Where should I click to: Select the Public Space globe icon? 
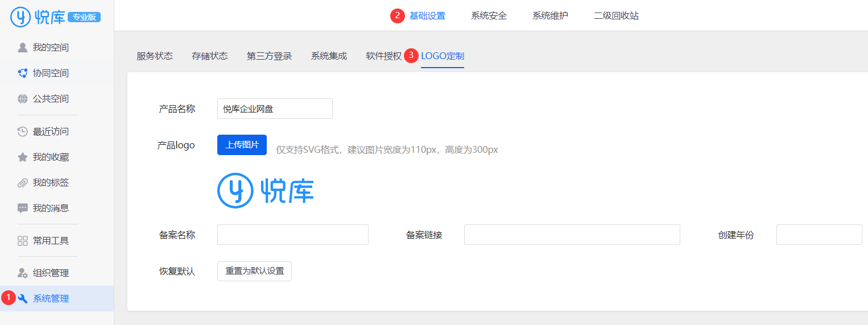[23, 99]
